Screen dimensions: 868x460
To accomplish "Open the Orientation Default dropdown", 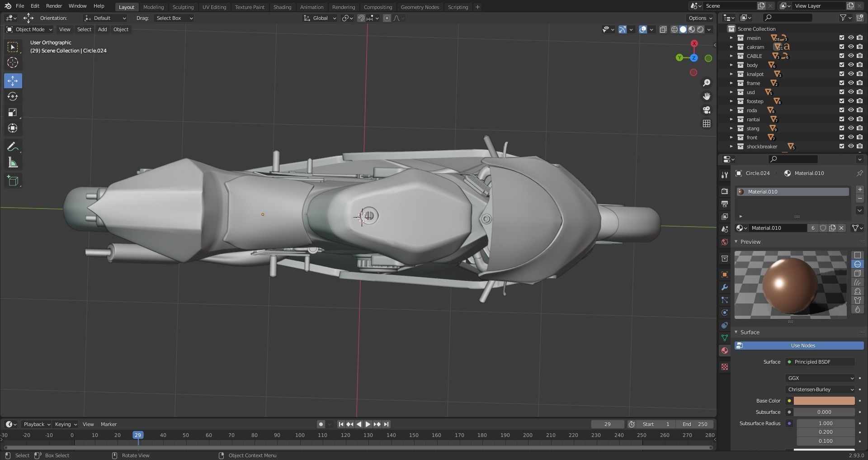I will pos(105,18).
